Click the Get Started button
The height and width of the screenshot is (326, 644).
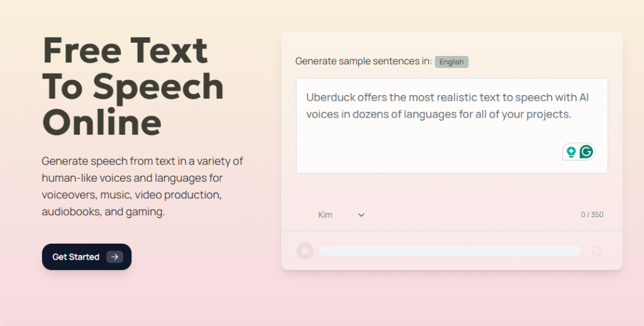click(87, 257)
